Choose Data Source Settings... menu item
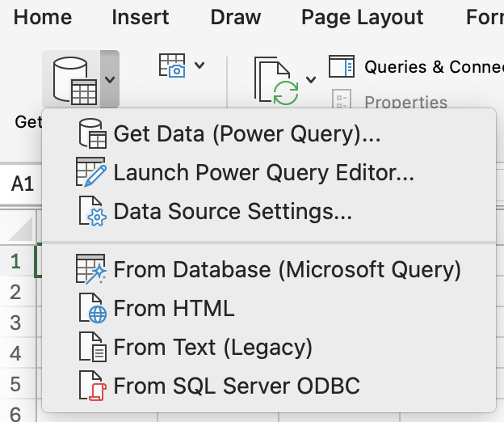Image resolution: width=504 pixels, height=422 pixels. click(269, 212)
